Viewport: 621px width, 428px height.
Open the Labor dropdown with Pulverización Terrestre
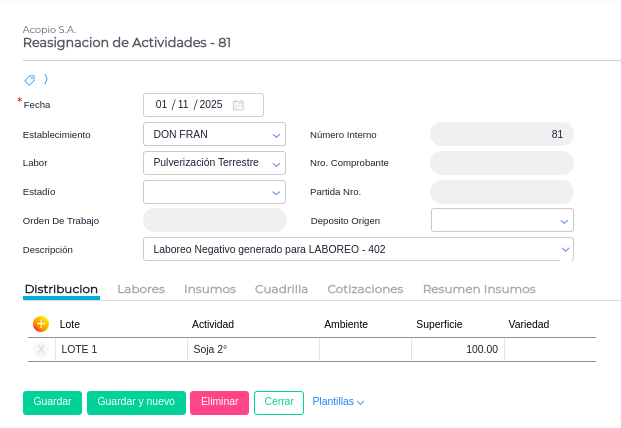pos(276,163)
